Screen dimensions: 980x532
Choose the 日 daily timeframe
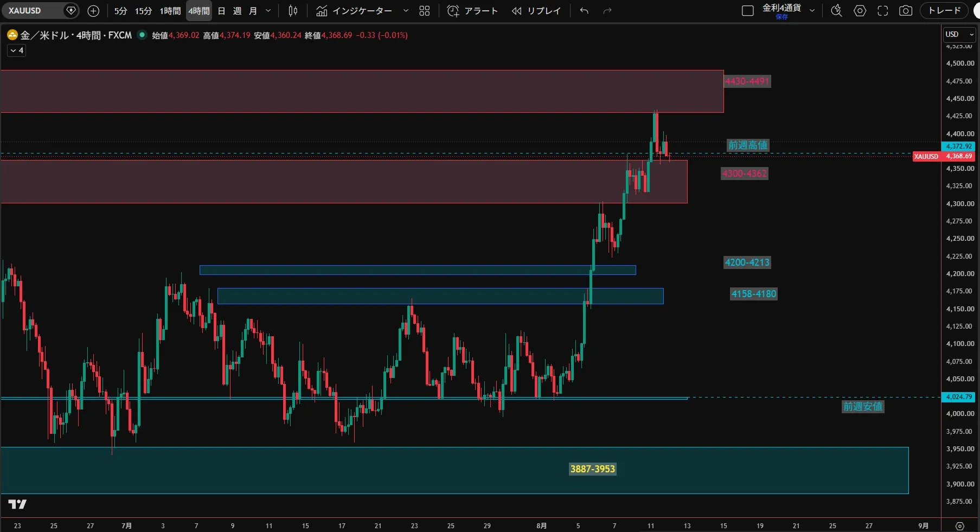(x=221, y=11)
